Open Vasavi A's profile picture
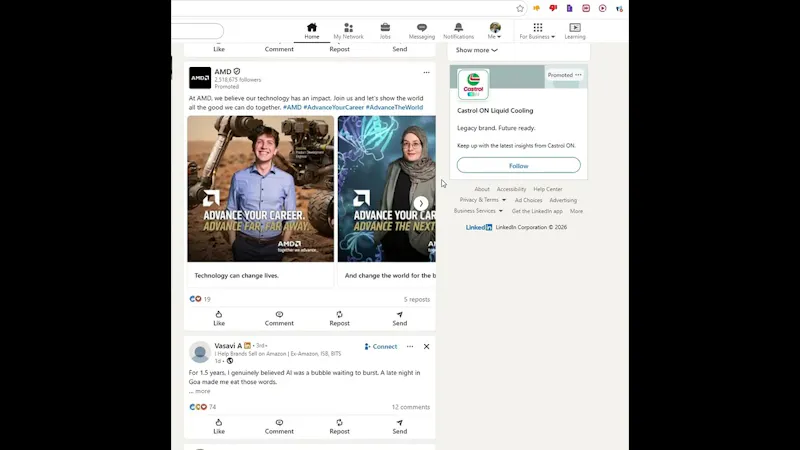 (x=200, y=352)
